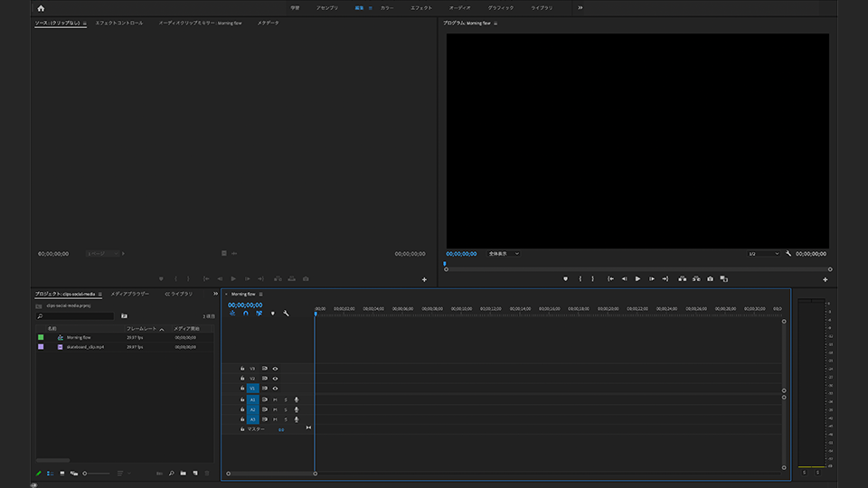
Task: Select skateboard_clip.mp4 in the Project panel
Action: tap(85, 346)
